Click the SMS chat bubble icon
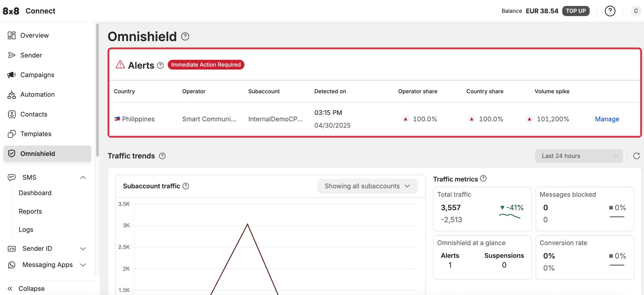The height and width of the screenshot is (295, 644). coord(12,177)
